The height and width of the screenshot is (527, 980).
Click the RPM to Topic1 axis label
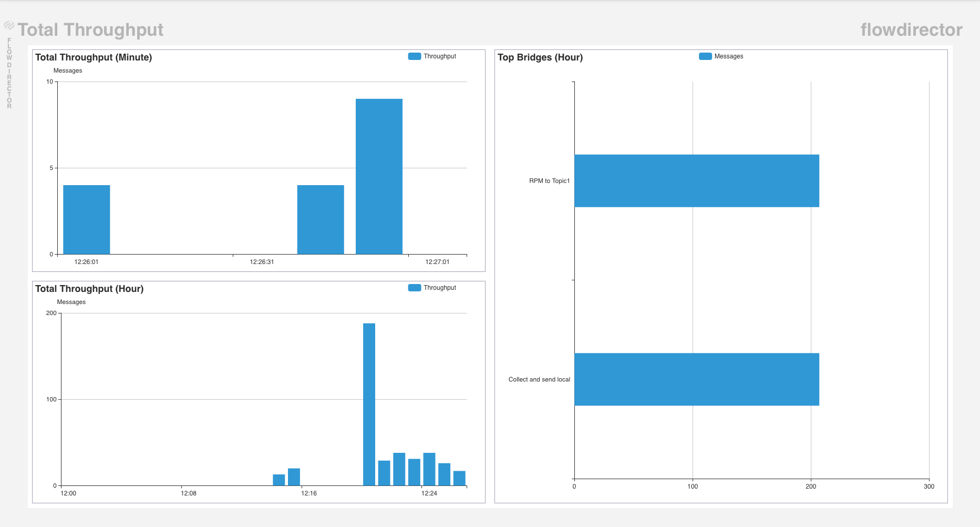coord(549,181)
